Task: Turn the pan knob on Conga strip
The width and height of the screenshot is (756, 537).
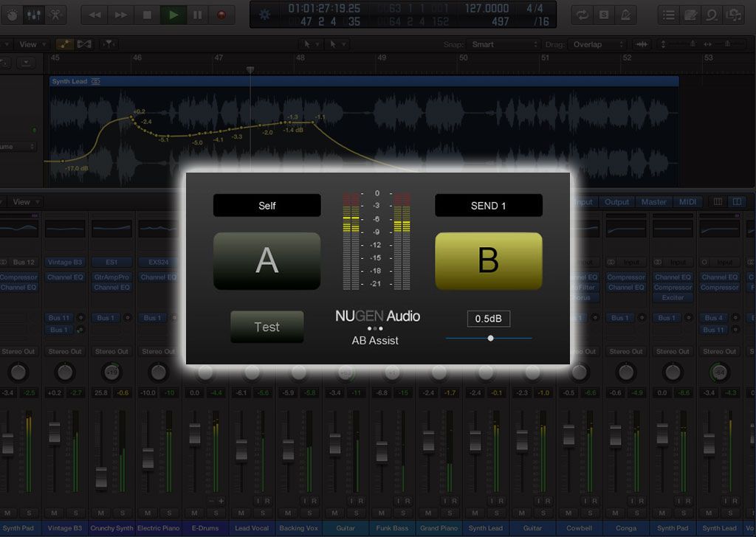Action: point(626,373)
